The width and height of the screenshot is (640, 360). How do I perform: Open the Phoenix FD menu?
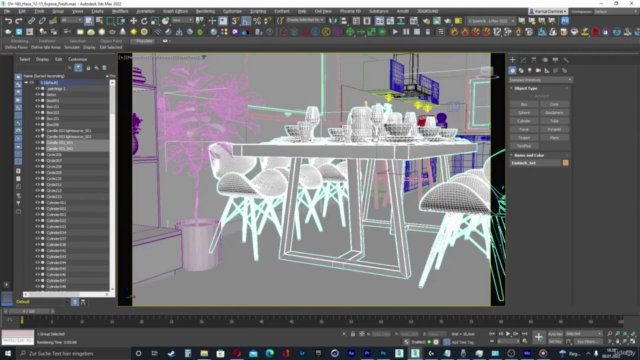point(350,11)
